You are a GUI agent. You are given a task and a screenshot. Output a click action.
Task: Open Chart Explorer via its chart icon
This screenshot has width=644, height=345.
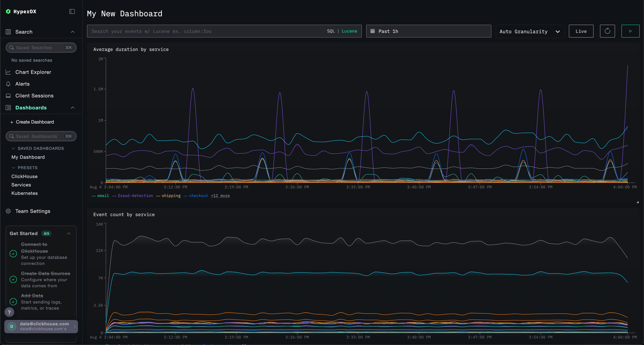8,72
